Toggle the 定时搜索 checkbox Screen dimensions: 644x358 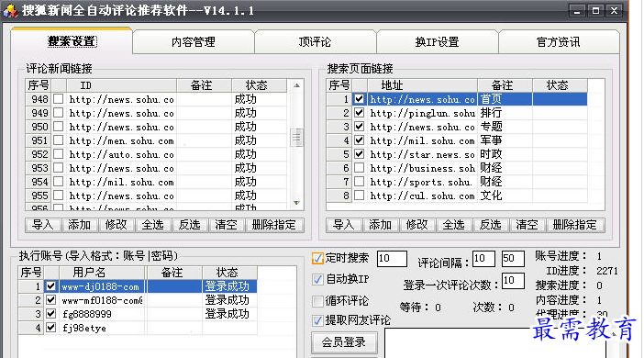tap(317, 258)
